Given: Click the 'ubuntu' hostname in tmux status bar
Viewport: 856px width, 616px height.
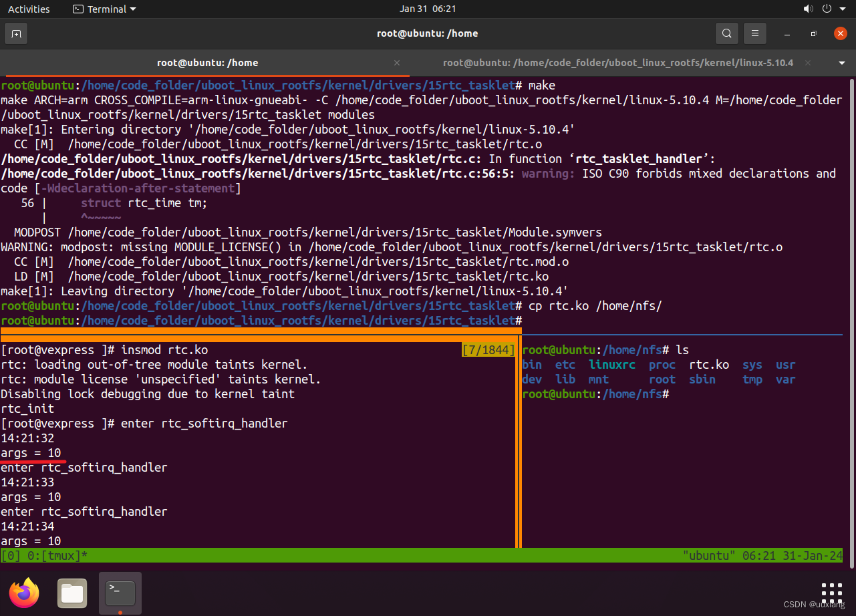Looking at the screenshot, I should click(710, 556).
